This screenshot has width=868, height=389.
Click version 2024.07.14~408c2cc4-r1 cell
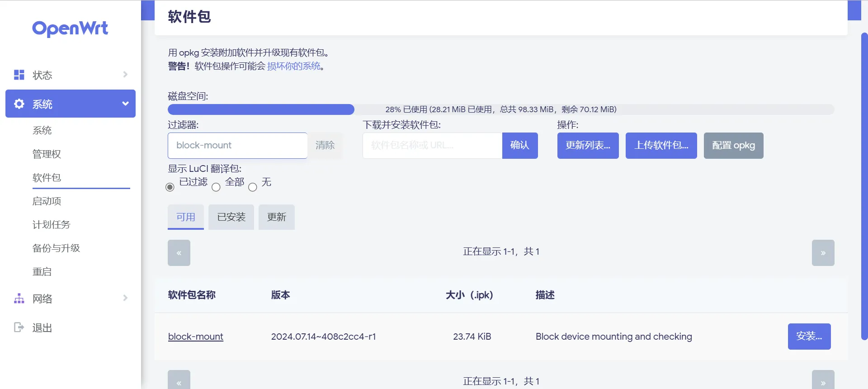pyautogui.click(x=324, y=337)
